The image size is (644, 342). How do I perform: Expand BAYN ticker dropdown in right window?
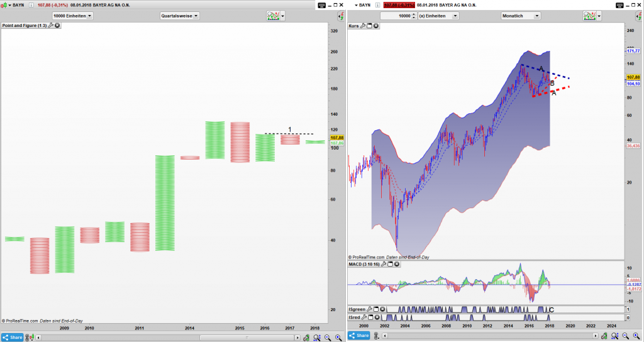[x=357, y=5]
